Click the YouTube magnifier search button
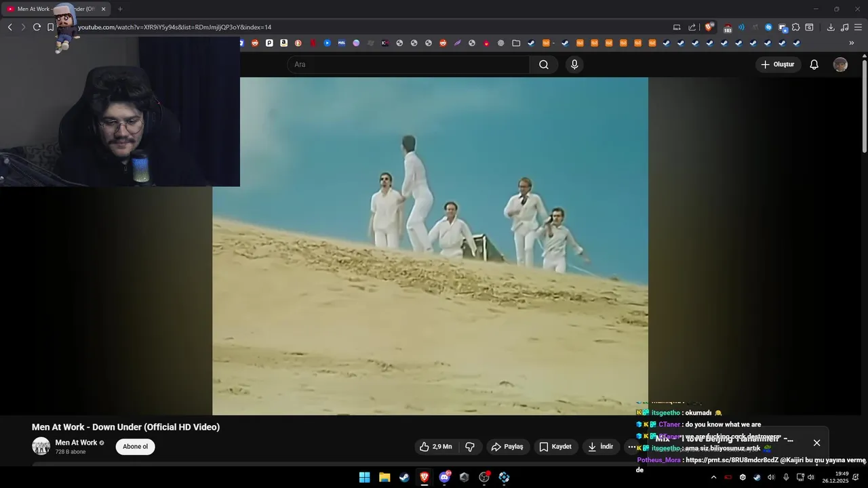Image resolution: width=868 pixels, height=488 pixels. click(x=544, y=64)
